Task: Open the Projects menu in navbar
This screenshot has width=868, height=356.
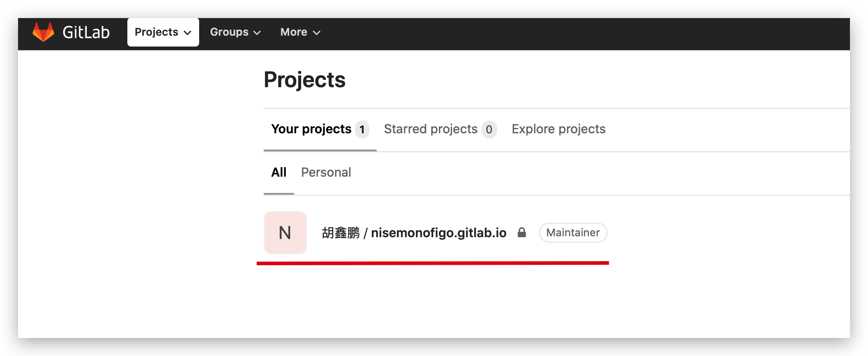Action: coord(163,32)
